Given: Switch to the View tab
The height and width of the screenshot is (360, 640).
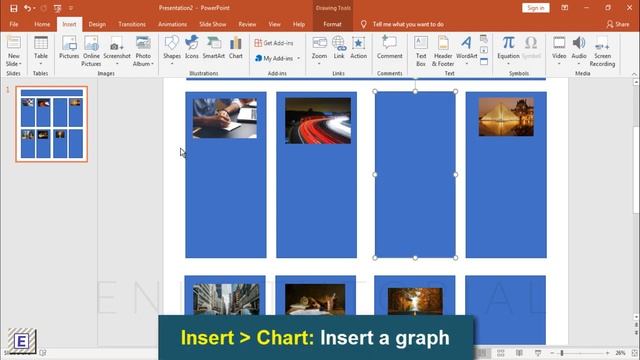Looking at the screenshot, I should tap(274, 24).
